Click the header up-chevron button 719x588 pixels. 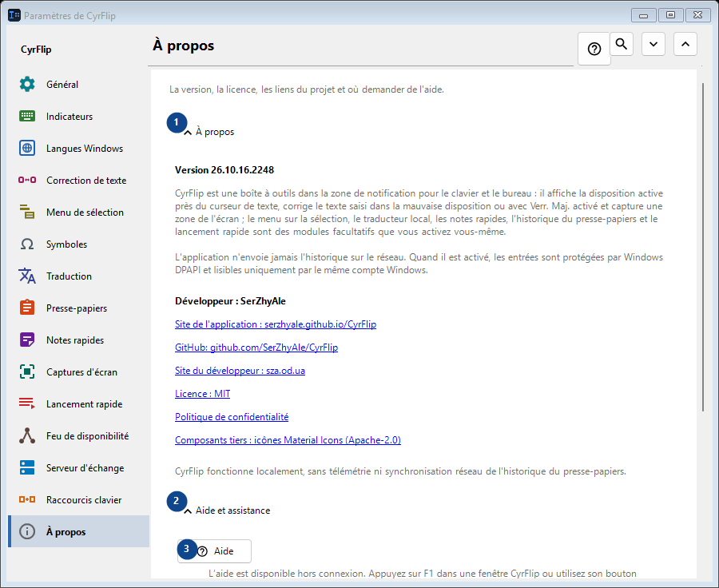[685, 44]
